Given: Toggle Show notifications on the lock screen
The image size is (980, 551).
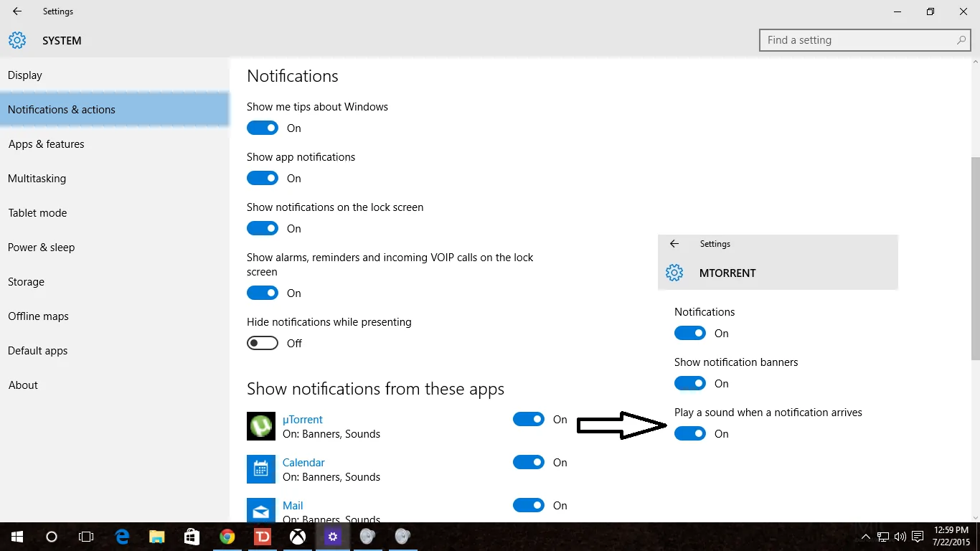Looking at the screenshot, I should [263, 228].
